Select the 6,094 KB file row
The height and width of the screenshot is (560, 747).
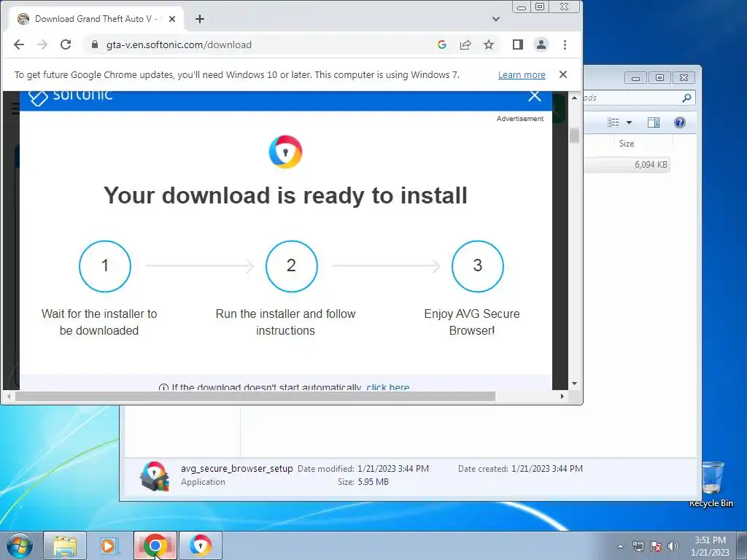[627, 165]
